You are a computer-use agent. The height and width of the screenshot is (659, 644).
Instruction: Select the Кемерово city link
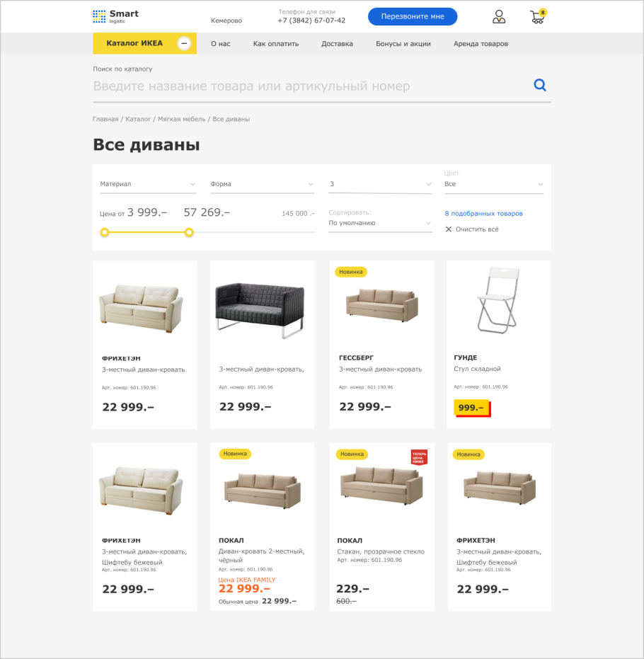226,21
